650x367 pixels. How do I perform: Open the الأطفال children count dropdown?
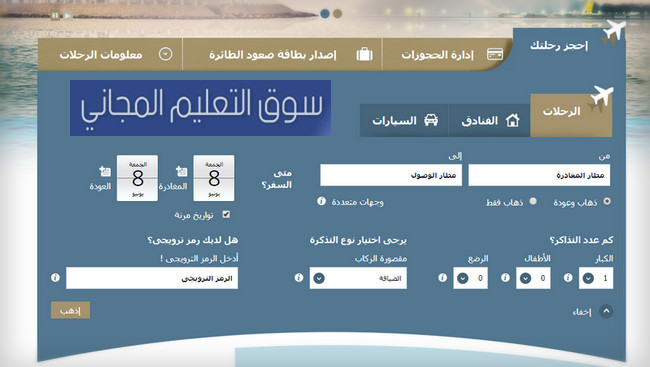click(x=534, y=278)
